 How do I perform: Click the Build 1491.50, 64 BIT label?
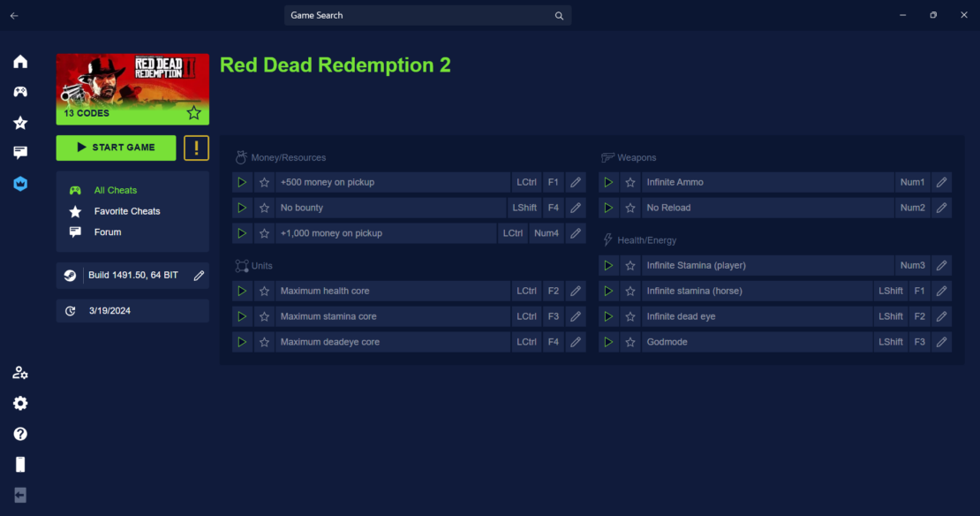(x=133, y=275)
